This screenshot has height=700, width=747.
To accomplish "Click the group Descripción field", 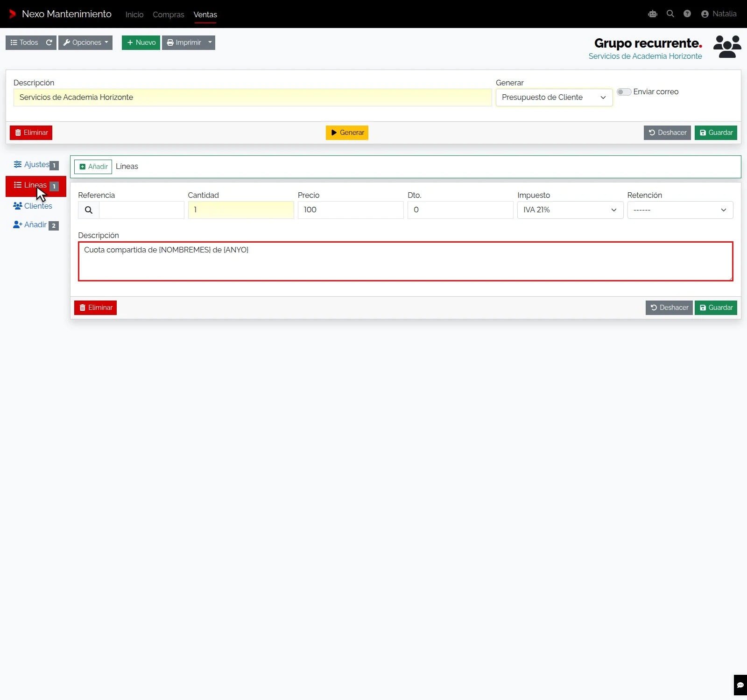I will 253,98.
